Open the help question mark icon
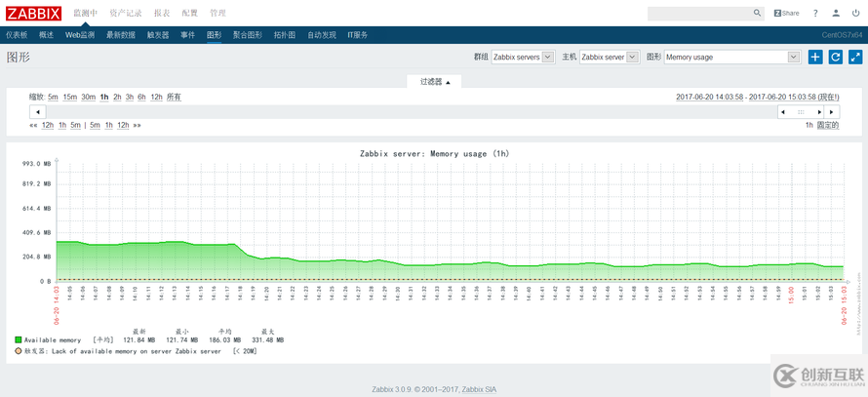868x397 pixels. tap(815, 14)
